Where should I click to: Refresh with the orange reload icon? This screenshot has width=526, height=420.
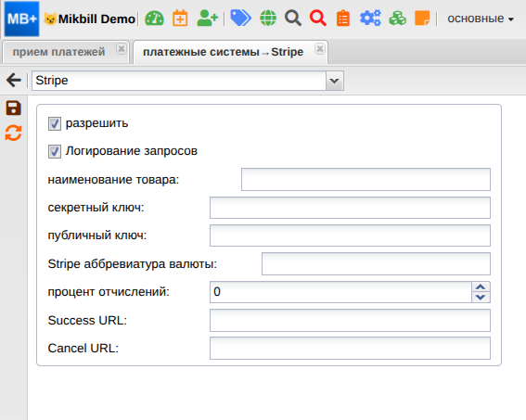click(13, 134)
